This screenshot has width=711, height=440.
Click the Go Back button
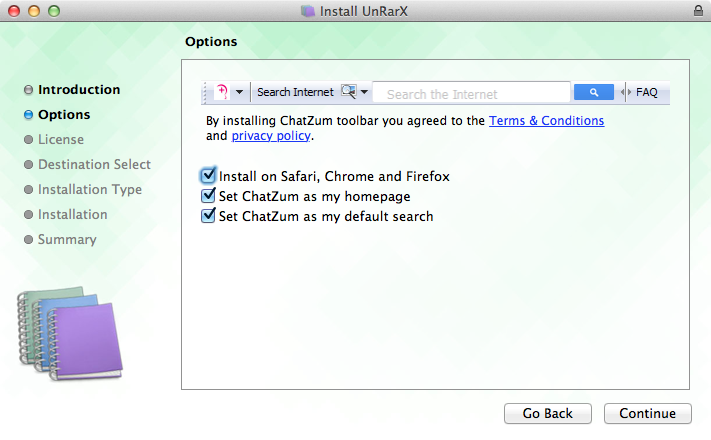coord(547,413)
